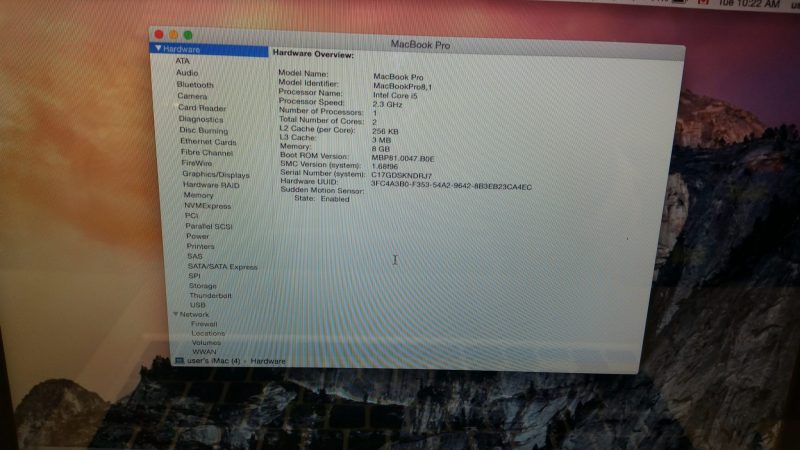Open the Power hardware entry
Viewport: 800px width, 450px height.
(197, 236)
